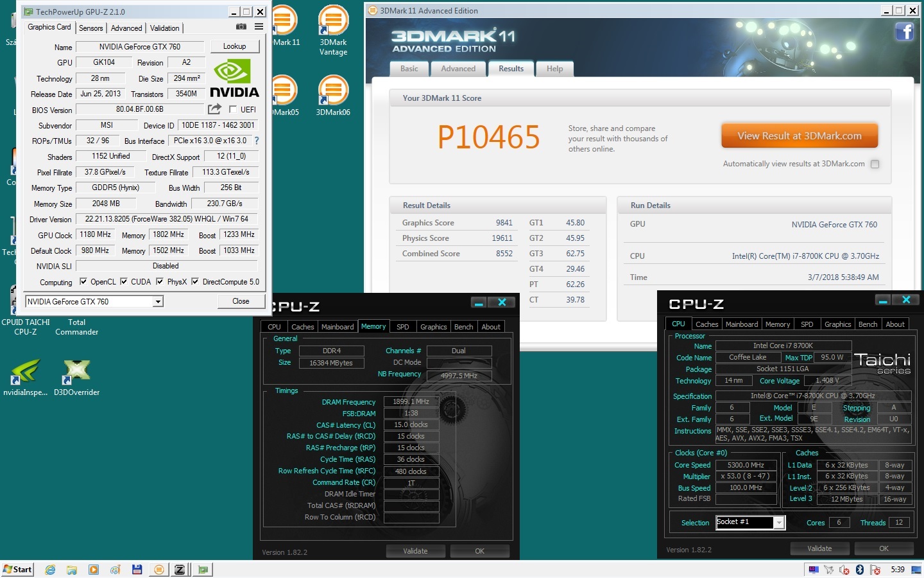Toggle the UEFI checkbox in GPU-Z

(x=233, y=109)
